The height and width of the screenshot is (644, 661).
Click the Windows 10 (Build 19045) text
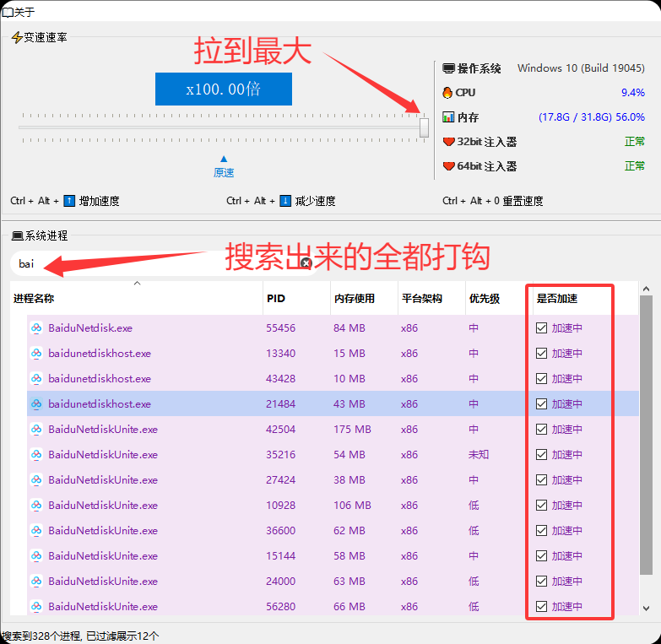pos(581,68)
